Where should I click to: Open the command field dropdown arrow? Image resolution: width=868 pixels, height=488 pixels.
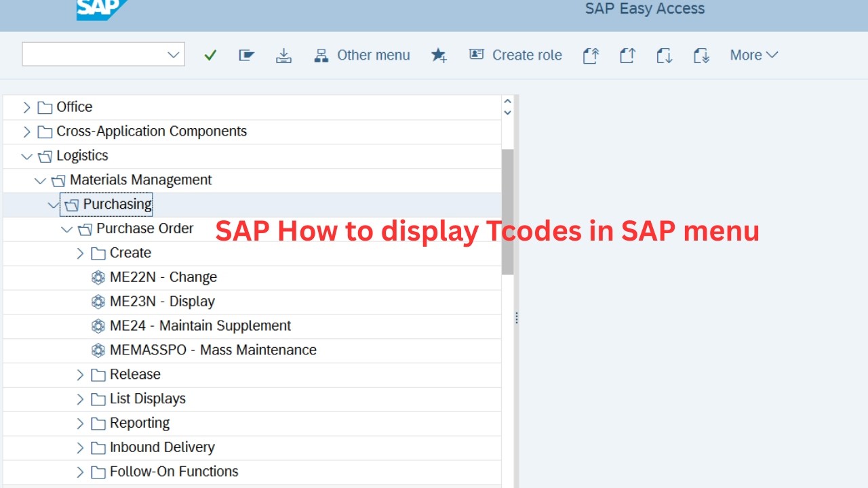(174, 55)
